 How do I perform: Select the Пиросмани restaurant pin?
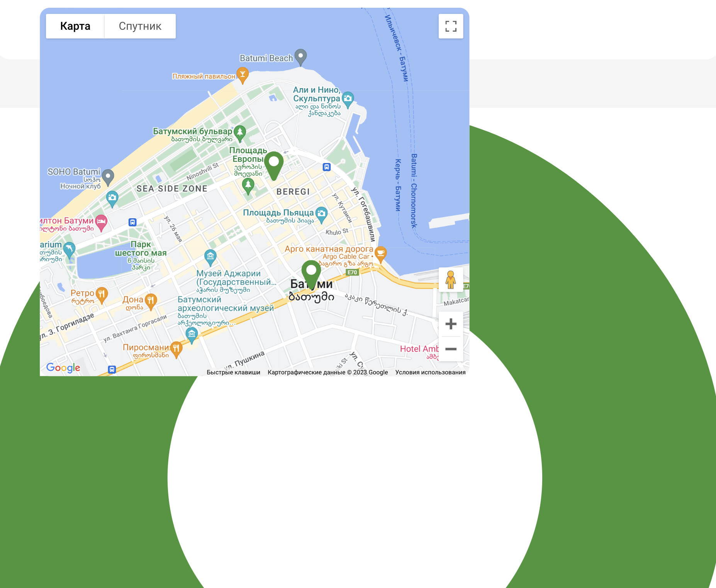click(x=176, y=349)
